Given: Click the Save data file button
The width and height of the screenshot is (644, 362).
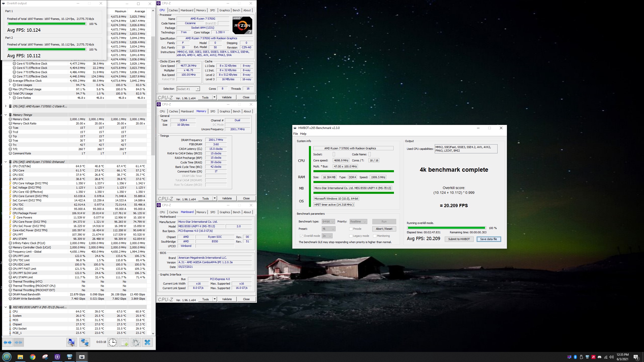Looking at the screenshot, I should (x=489, y=239).
